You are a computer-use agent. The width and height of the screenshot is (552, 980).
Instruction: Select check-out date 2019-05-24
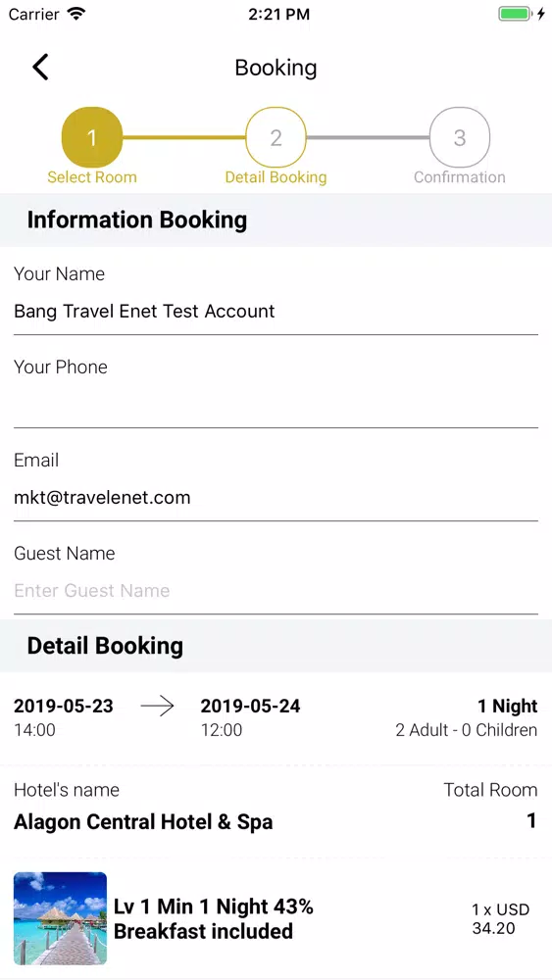[250, 707]
